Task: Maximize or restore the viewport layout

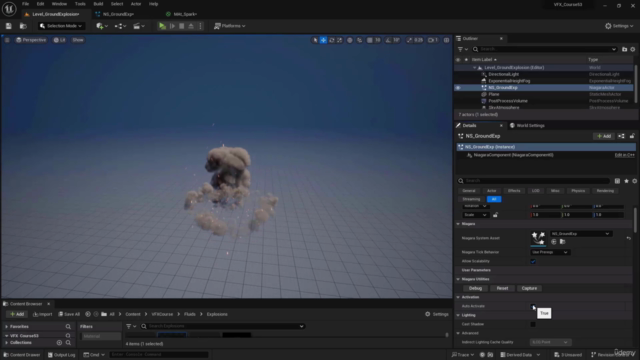Action: point(447,40)
